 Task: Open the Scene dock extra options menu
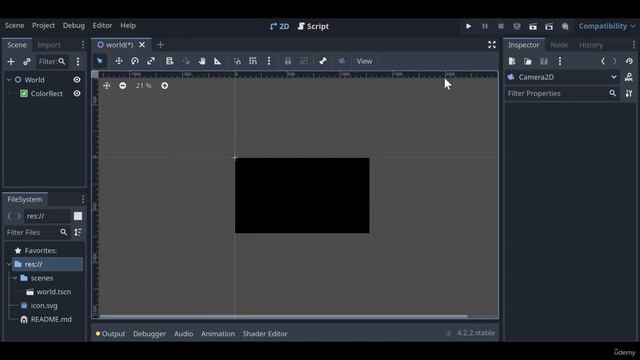(78, 62)
